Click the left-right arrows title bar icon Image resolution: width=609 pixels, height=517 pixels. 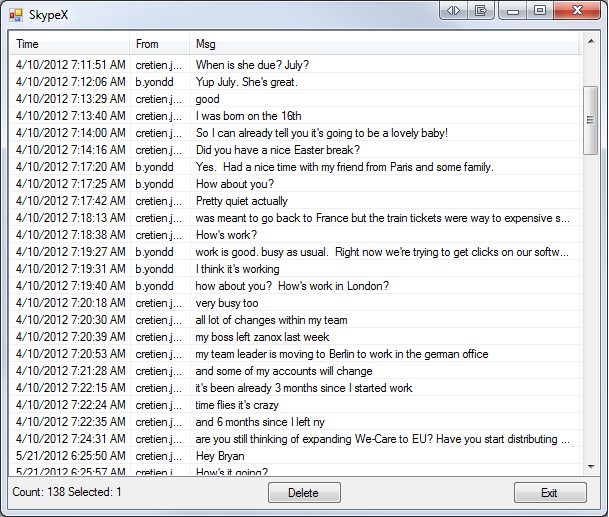click(454, 10)
